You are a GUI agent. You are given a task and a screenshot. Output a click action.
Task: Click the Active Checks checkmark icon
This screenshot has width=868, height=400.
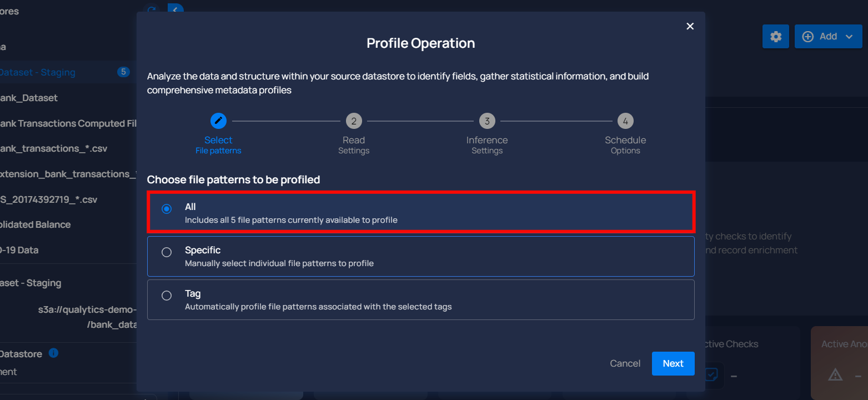[711, 375]
